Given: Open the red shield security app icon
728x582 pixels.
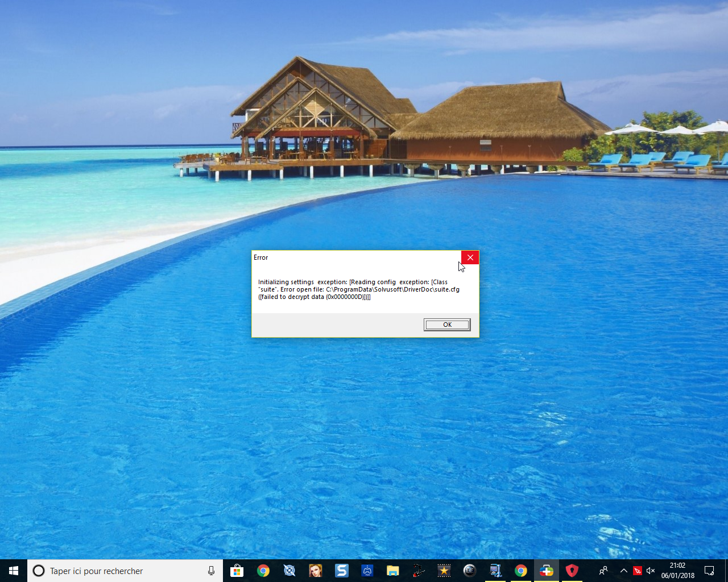Looking at the screenshot, I should tap(572, 571).
